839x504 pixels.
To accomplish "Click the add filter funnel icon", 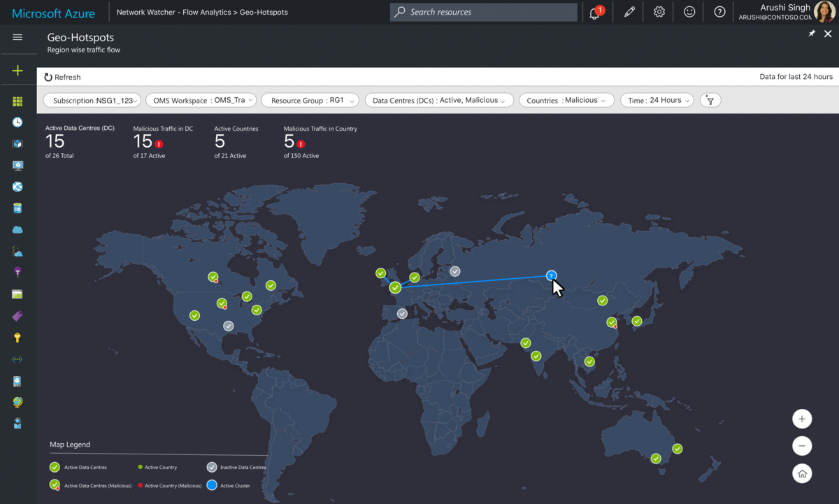I will point(710,101).
